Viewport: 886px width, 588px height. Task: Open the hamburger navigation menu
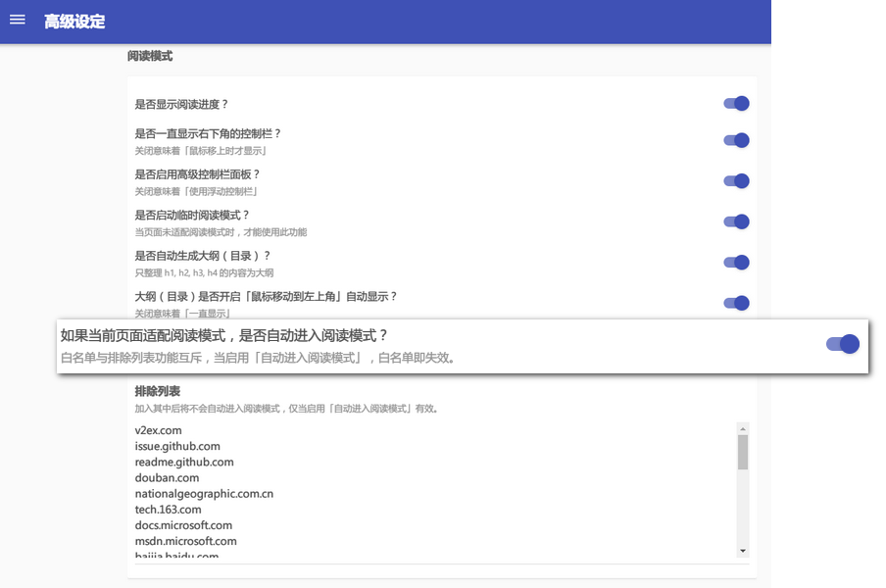coord(18,21)
